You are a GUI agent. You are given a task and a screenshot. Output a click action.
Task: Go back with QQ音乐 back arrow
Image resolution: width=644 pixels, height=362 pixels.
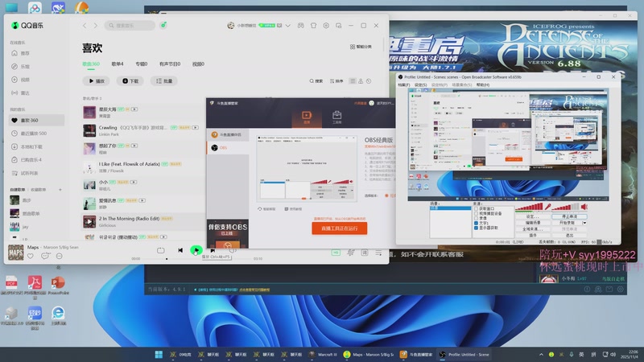[x=85, y=26]
